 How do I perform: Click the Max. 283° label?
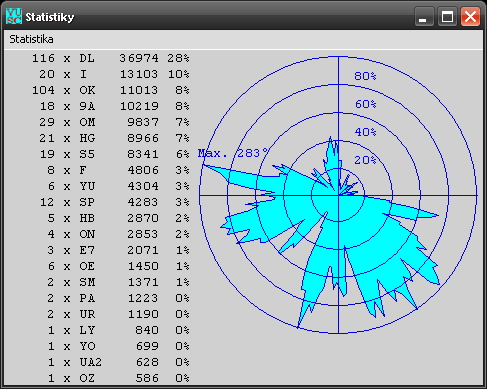click(x=233, y=153)
